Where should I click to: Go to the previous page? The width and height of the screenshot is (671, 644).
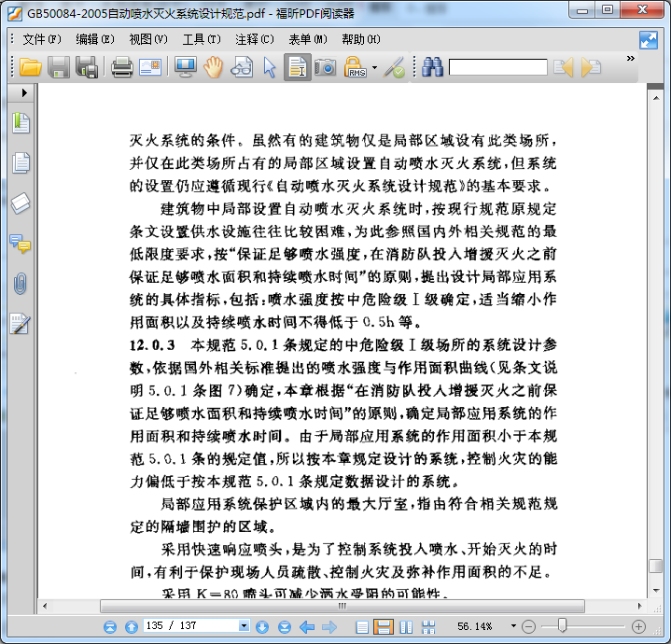132,626
